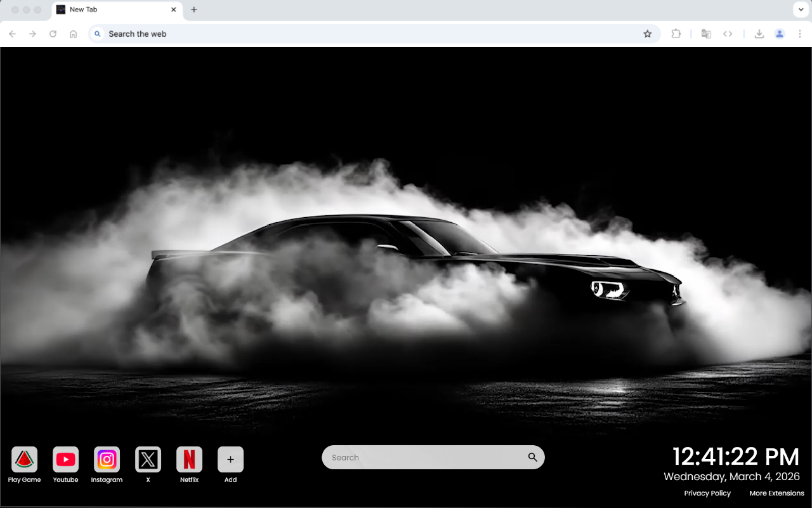Focus the Search the web address bar

[374, 34]
